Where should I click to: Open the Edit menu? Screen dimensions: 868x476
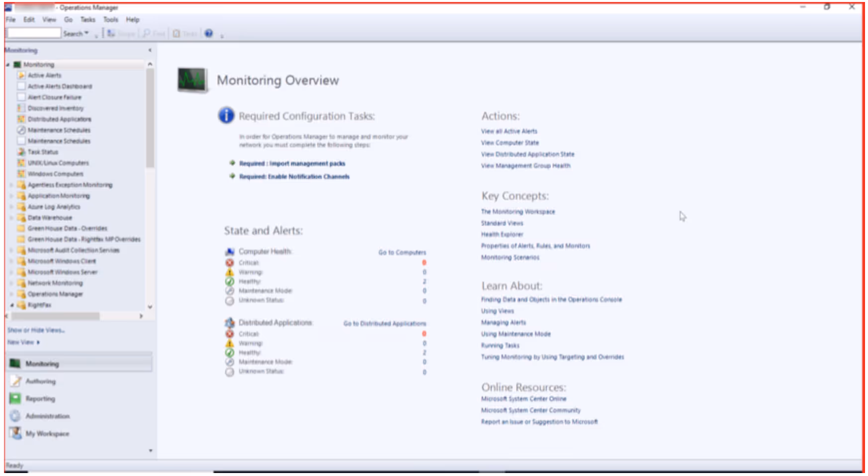(x=29, y=19)
